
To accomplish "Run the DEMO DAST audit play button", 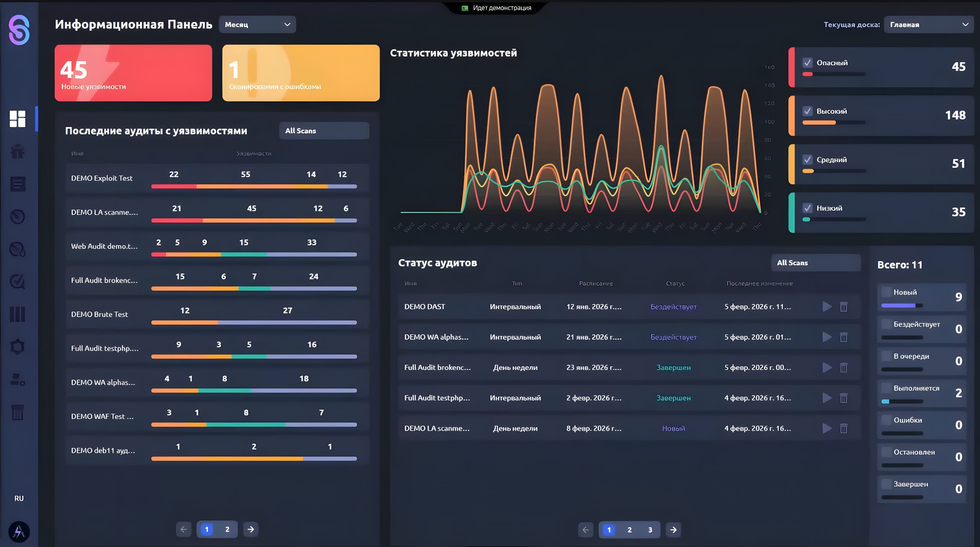I will point(827,306).
